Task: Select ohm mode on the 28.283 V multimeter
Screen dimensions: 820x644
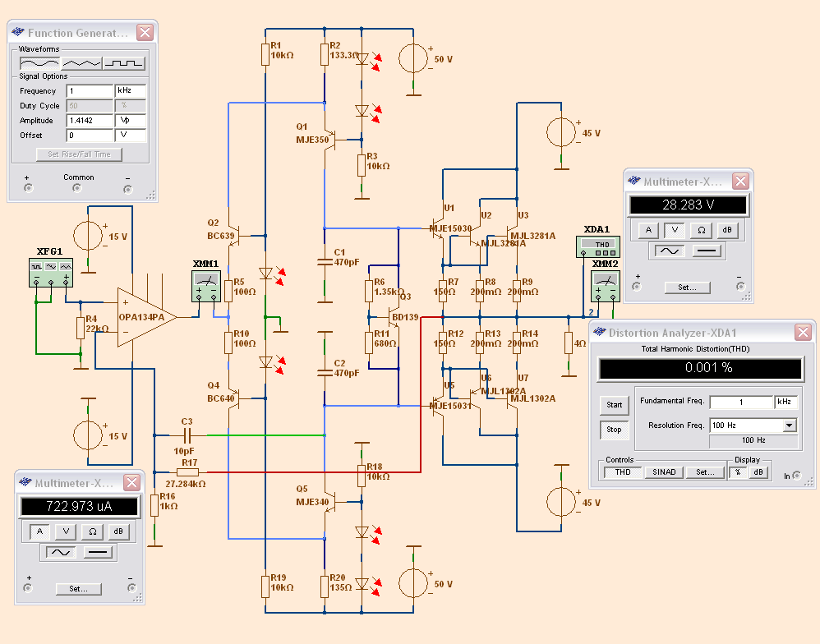Action: point(702,230)
